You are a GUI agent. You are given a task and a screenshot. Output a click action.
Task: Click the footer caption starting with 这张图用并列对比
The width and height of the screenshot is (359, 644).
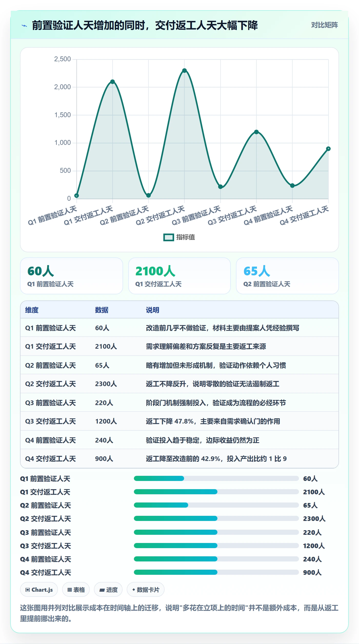pos(179,613)
